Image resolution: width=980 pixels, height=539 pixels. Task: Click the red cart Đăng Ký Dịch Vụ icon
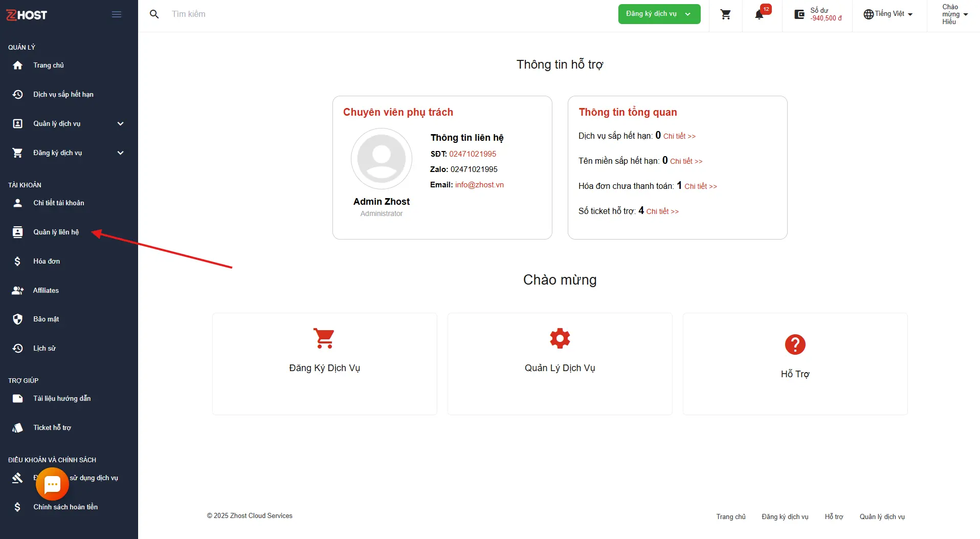324,338
